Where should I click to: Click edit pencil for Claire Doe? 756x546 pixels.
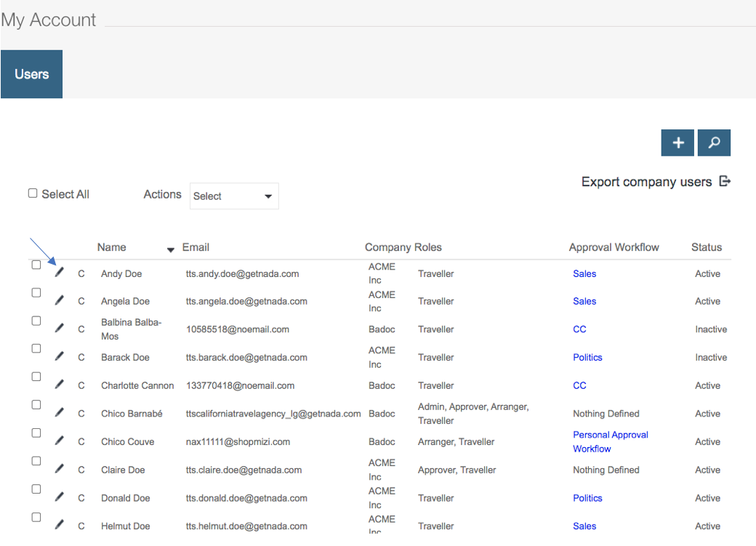point(59,469)
